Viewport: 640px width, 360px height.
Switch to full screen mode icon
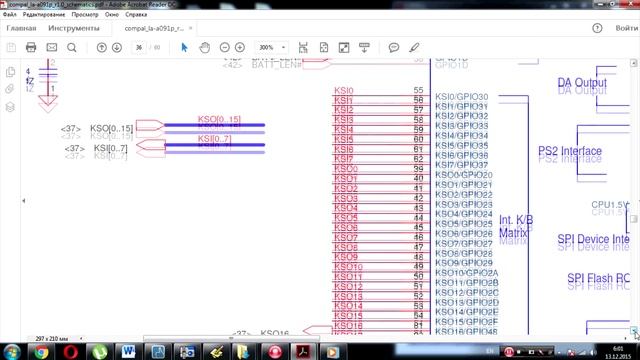[x=344, y=47]
